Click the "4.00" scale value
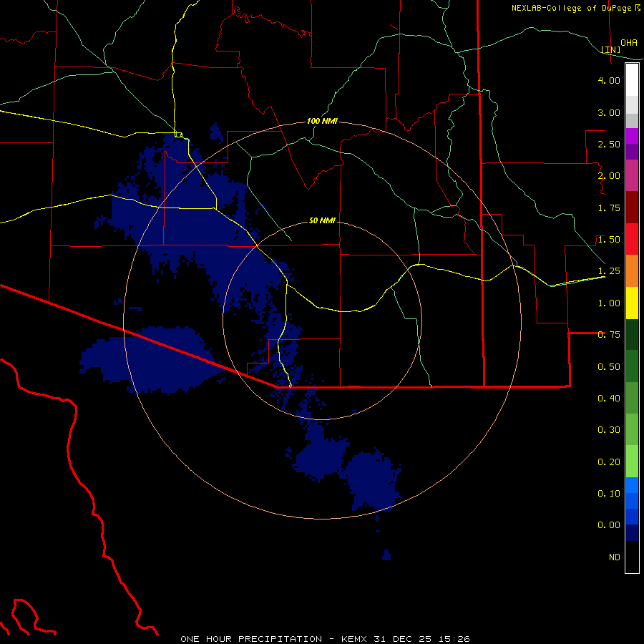The image size is (644, 644). click(x=609, y=80)
